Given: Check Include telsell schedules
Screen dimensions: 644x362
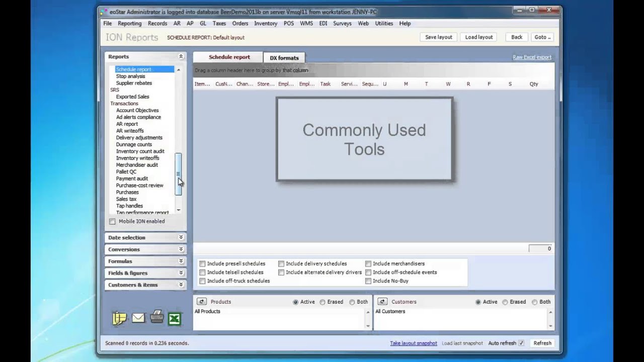Looking at the screenshot, I should tap(202, 272).
